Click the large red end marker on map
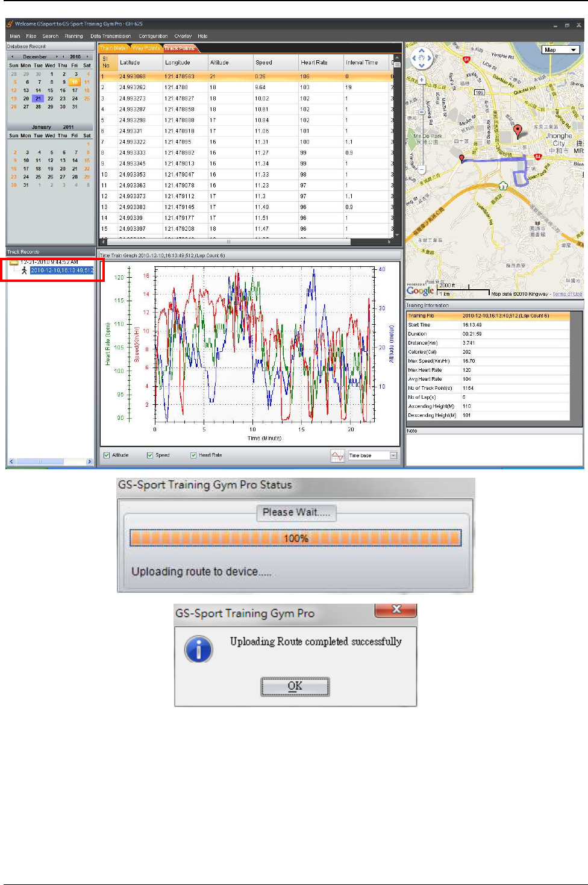588x885 pixels. pos(518,131)
